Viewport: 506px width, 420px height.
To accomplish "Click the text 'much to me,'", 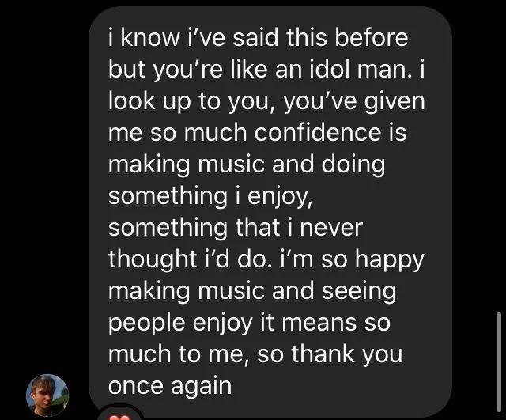I will point(179,354).
